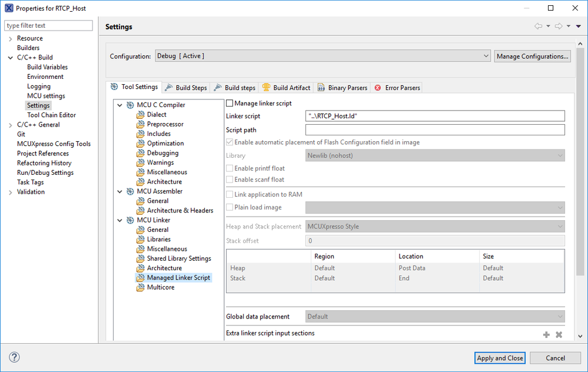Select the Multicore linker settings icon
The height and width of the screenshot is (372, 588).
(140, 288)
